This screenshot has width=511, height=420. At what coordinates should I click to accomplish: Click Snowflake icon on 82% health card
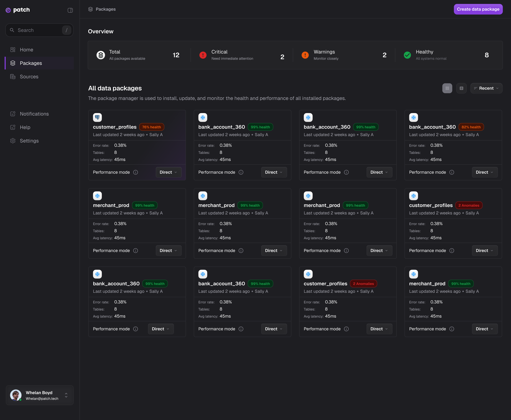point(413,118)
